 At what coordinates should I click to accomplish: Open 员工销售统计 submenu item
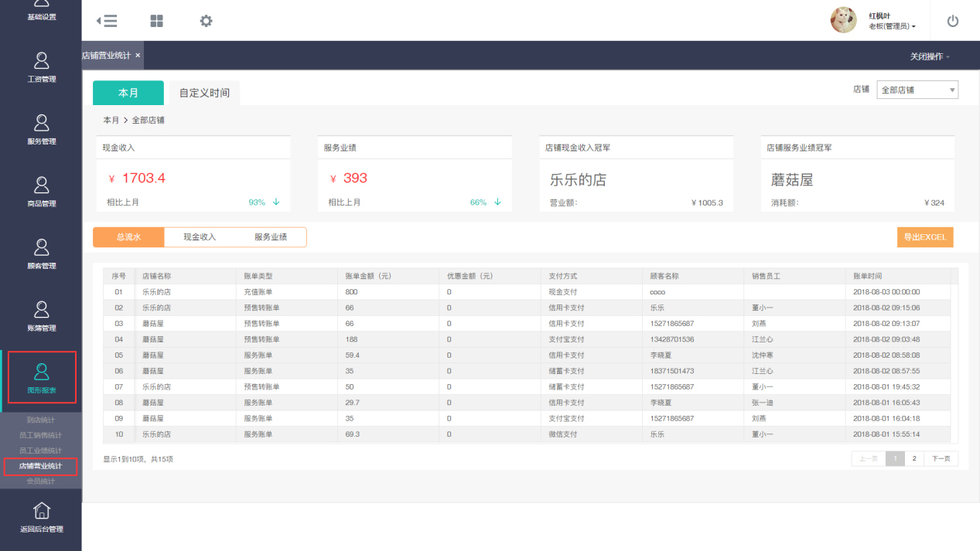[x=40, y=436]
